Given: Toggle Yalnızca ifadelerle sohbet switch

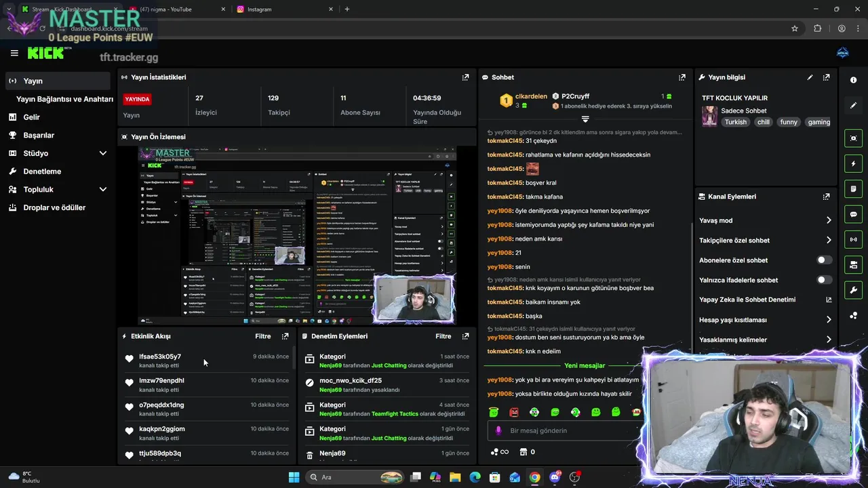Looking at the screenshot, I should [x=824, y=280].
